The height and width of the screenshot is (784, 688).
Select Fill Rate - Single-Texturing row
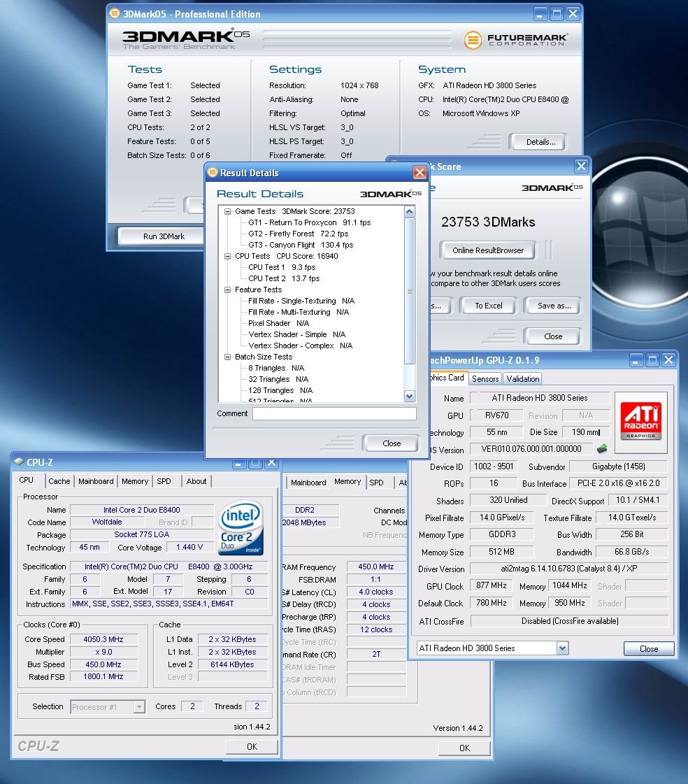pyautogui.click(x=301, y=301)
